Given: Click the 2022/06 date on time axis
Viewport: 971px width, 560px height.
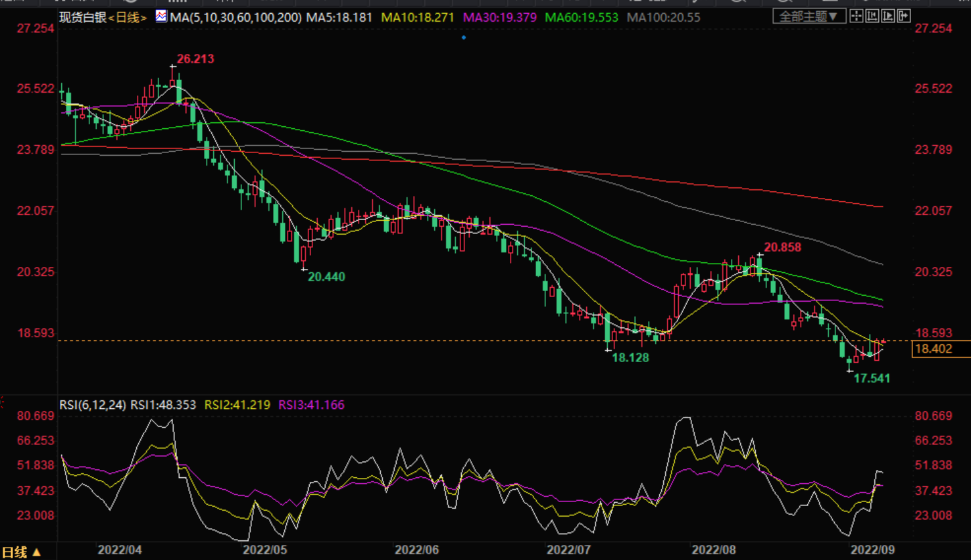Looking at the screenshot, I should click(416, 549).
